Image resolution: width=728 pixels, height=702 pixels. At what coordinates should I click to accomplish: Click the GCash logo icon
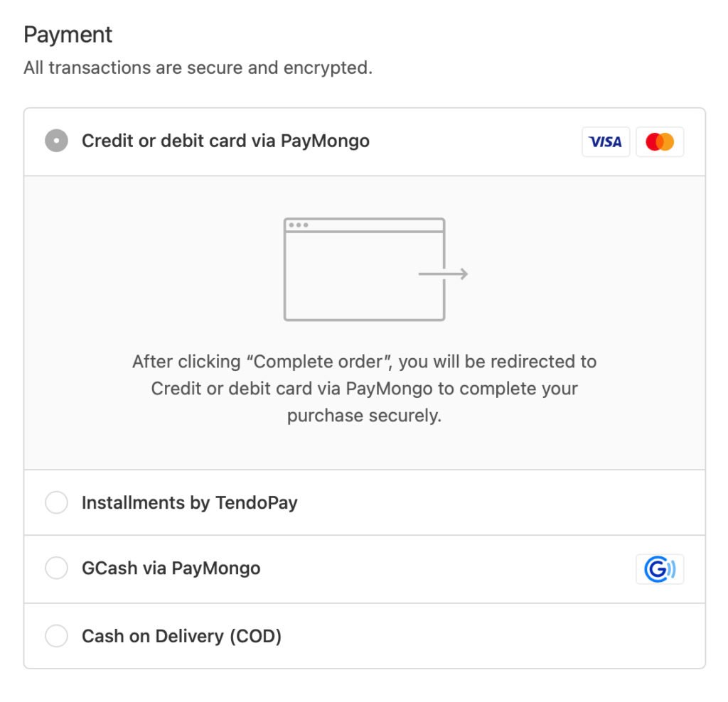[x=660, y=569]
